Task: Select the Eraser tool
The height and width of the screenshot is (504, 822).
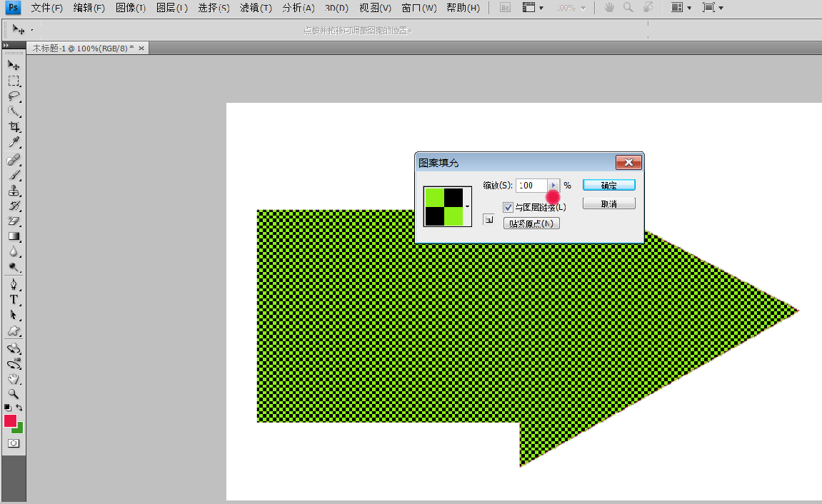Action: (14, 221)
